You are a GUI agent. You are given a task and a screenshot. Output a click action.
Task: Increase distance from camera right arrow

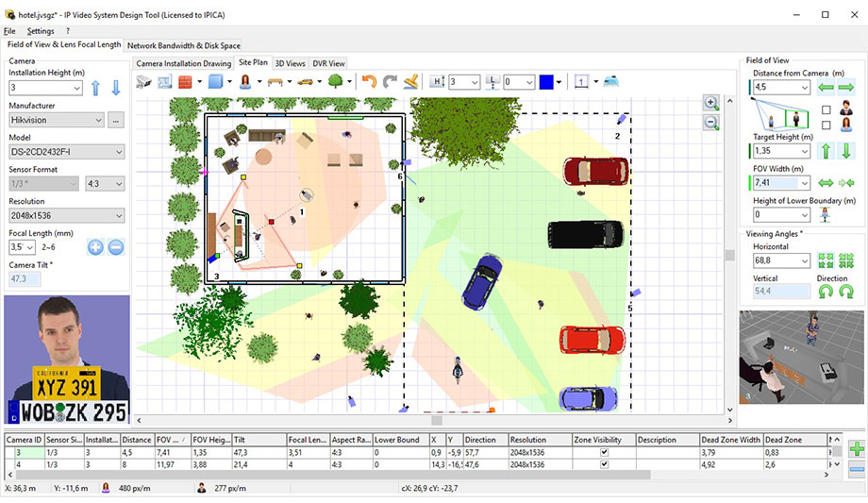click(846, 87)
